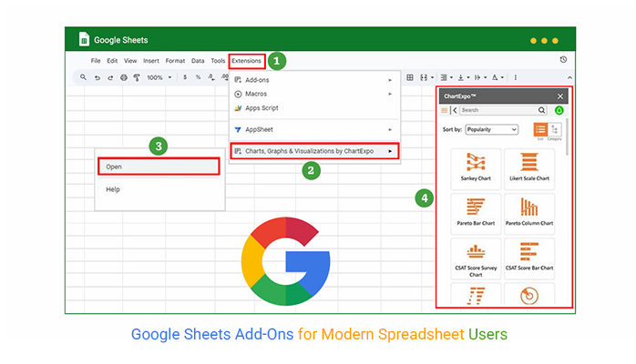This screenshot has width=636, height=364.
Task: Open Charts, Graphs & Visualizations by ChartExpo
Action: [x=314, y=151]
